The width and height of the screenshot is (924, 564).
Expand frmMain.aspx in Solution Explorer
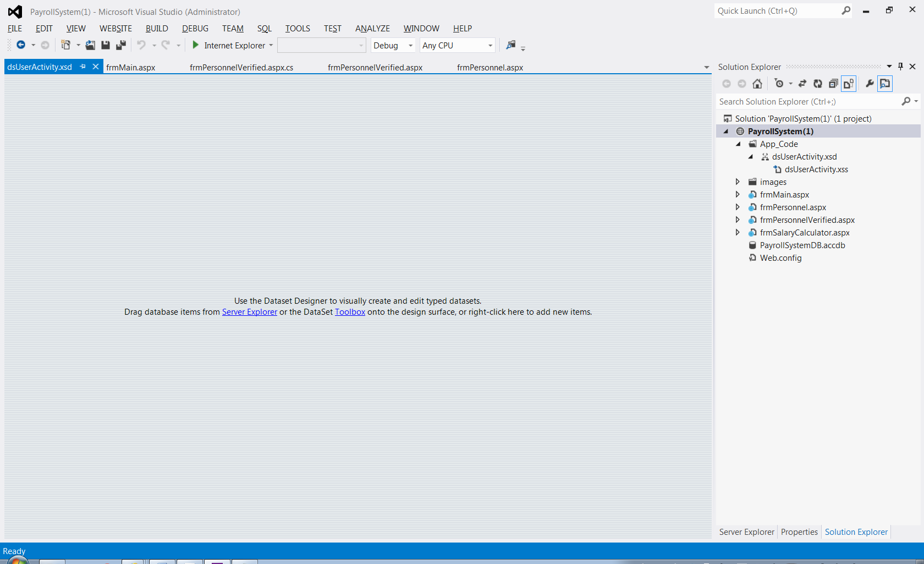[738, 194]
